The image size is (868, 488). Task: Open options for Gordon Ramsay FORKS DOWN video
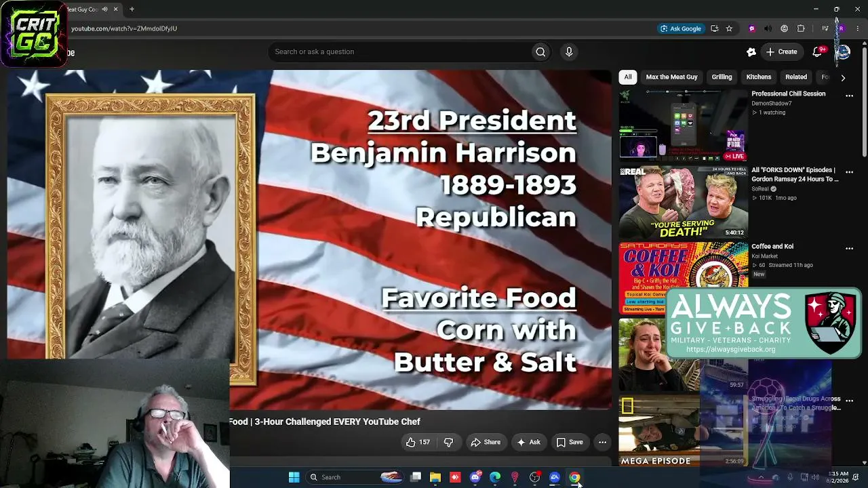[849, 172]
